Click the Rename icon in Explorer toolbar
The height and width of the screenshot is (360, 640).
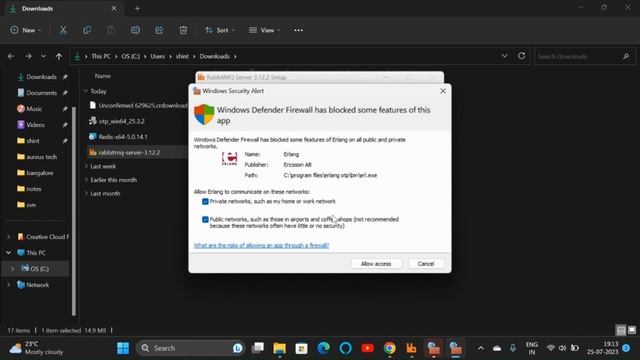click(135, 30)
